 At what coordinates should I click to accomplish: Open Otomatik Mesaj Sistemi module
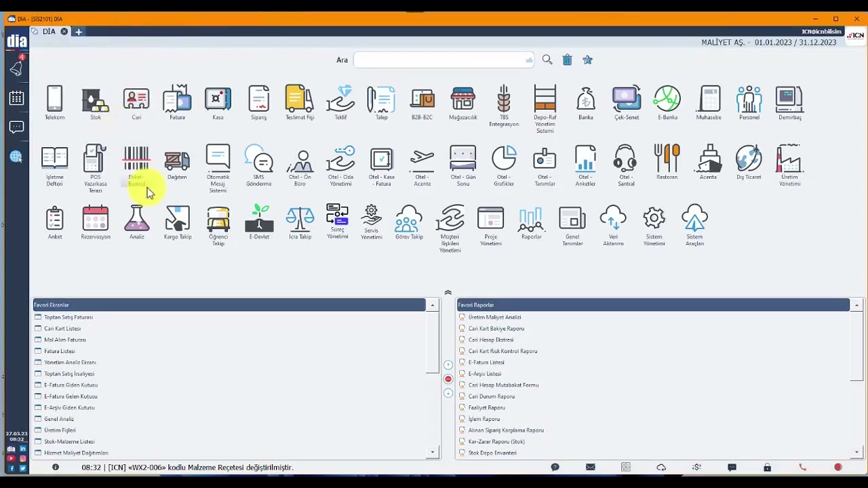(x=218, y=169)
